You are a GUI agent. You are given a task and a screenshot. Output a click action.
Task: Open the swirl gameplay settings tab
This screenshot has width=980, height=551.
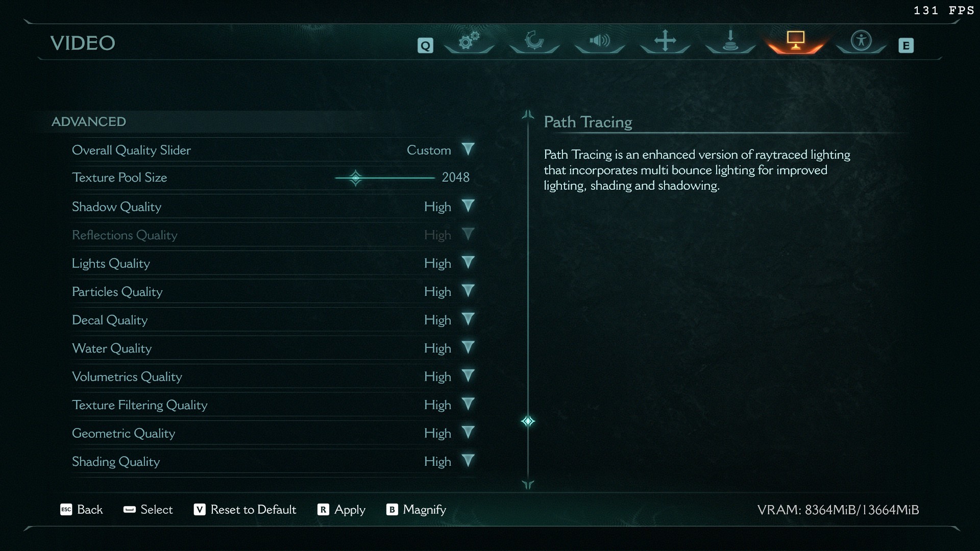click(534, 40)
